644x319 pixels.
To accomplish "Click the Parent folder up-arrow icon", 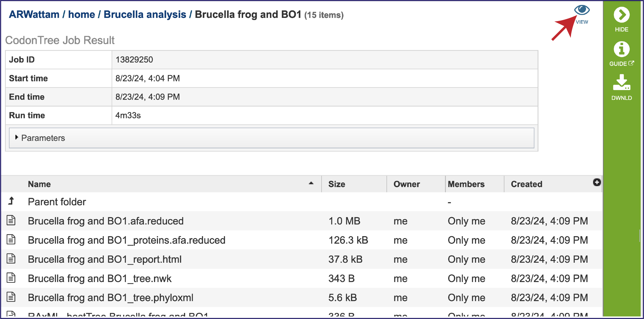I will tap(11, 201).
